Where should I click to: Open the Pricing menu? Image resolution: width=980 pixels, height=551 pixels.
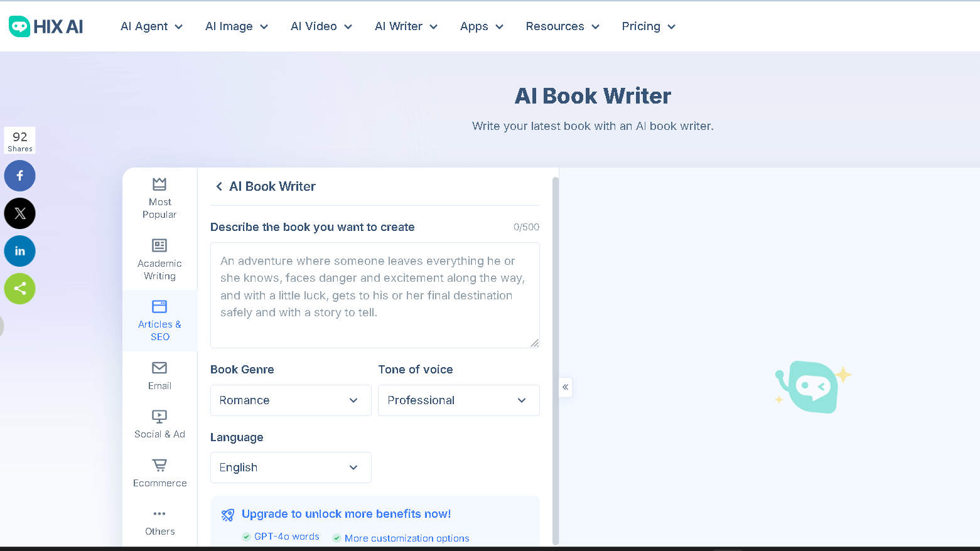click(647, 26)
